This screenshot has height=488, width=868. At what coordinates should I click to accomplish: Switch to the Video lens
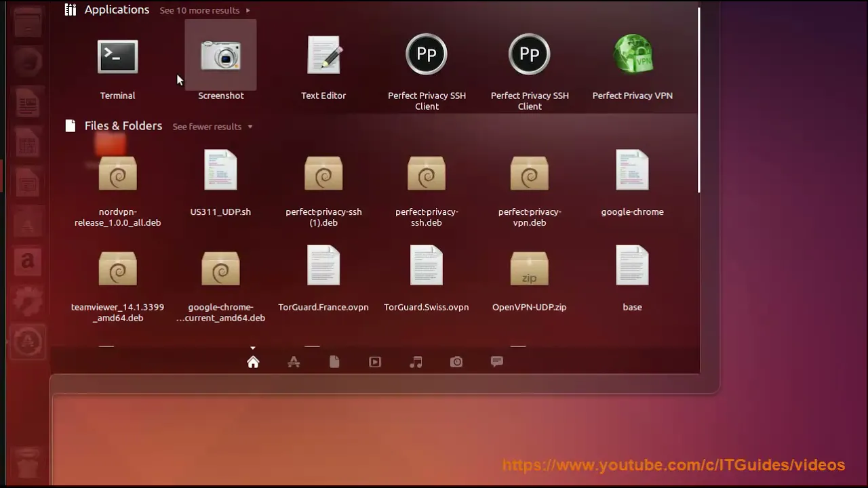(x=375, y=362)
